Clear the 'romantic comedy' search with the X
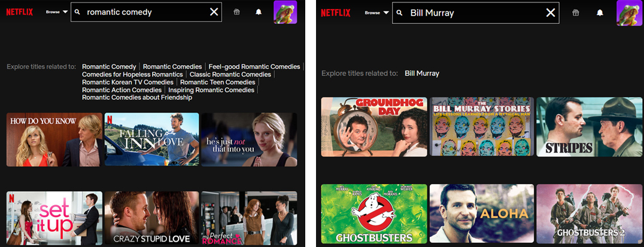 point(214,12)
